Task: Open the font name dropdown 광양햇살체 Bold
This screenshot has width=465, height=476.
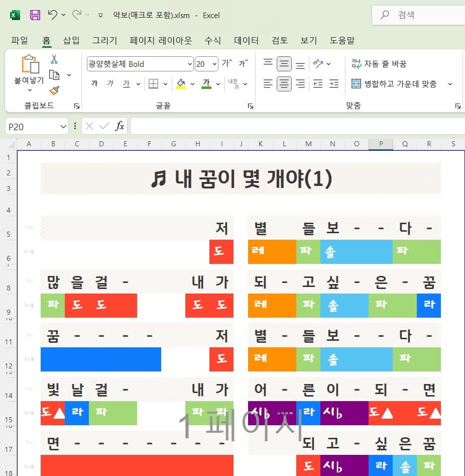Action: pos(189,64)
